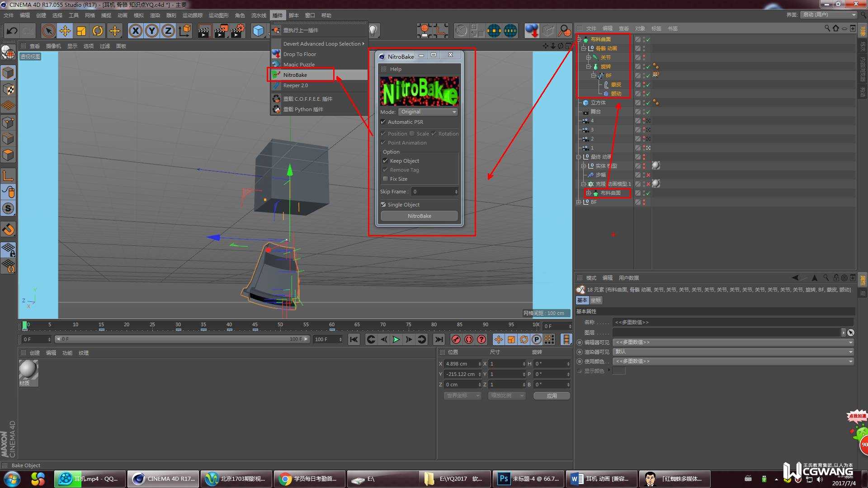This screenshot has height=488, width=868.
Task: Select the Move tool in the toolbar
Action: pyautogui.click(x=65, y=31)
